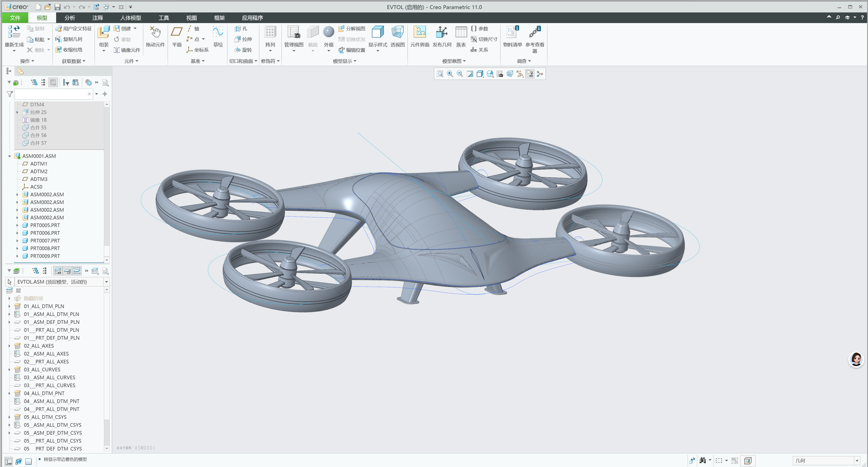The image size is (868, 467).
Task: Click the 用户定义特征 button
Action: [x=74, y=29]
